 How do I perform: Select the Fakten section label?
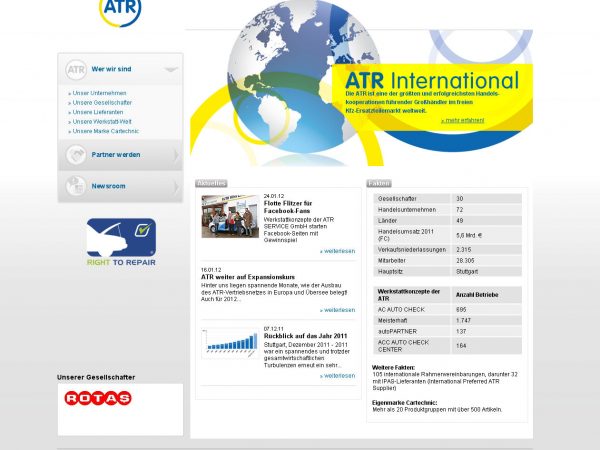[x=379, y=183]
